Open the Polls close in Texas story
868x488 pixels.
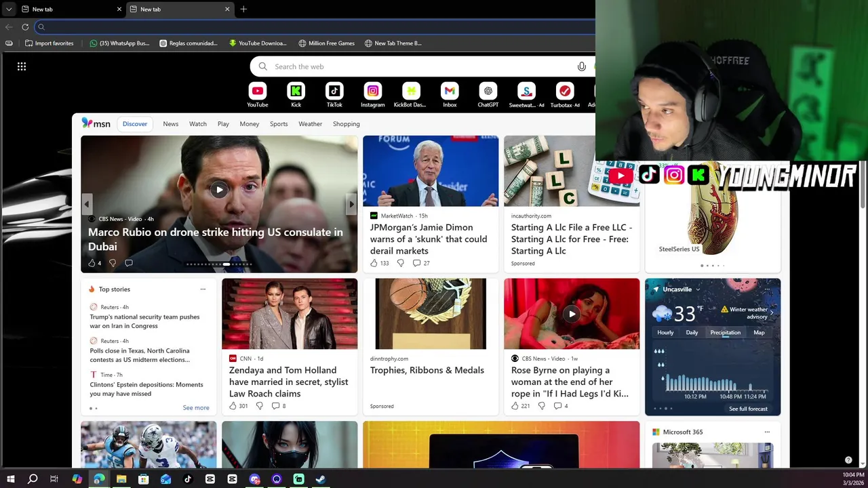click(140, 355)
